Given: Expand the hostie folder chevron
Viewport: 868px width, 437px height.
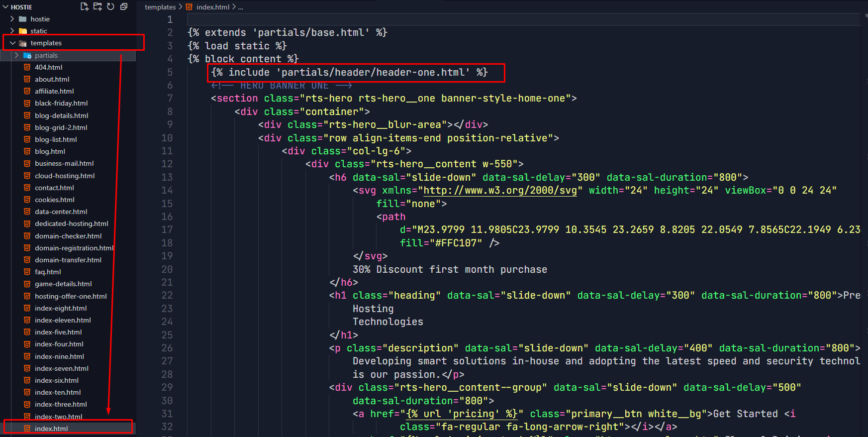Looking at the screenshot, I should (x=12, y=19).
